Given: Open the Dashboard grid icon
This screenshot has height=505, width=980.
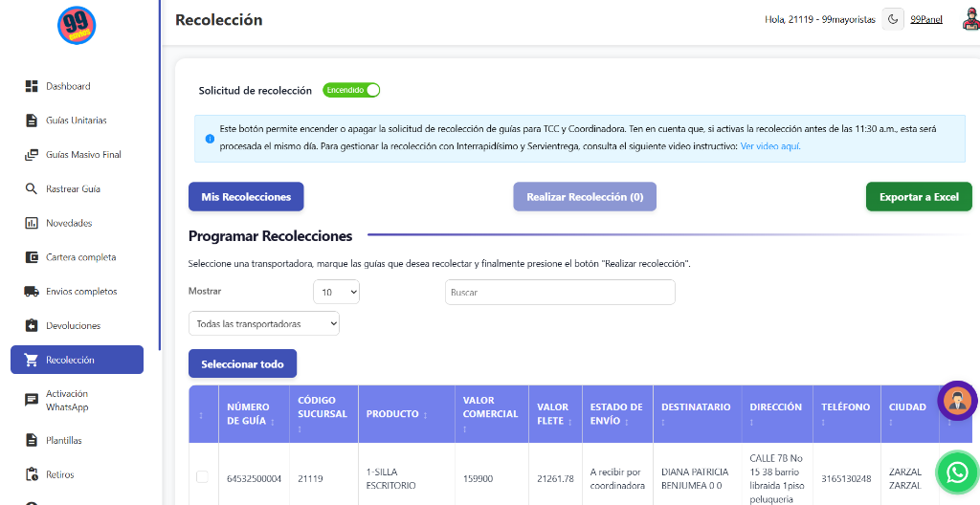Looking at the screenshot, I should 32,86.
